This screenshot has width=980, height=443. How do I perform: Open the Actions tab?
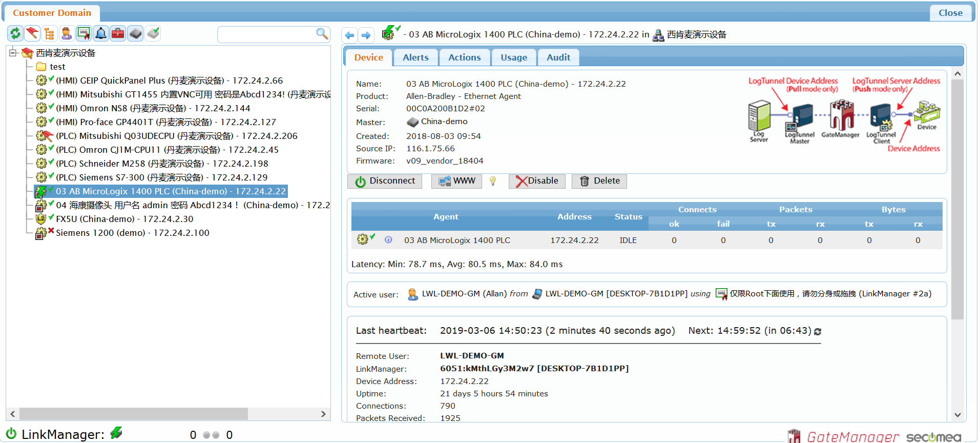coord(465,57)
